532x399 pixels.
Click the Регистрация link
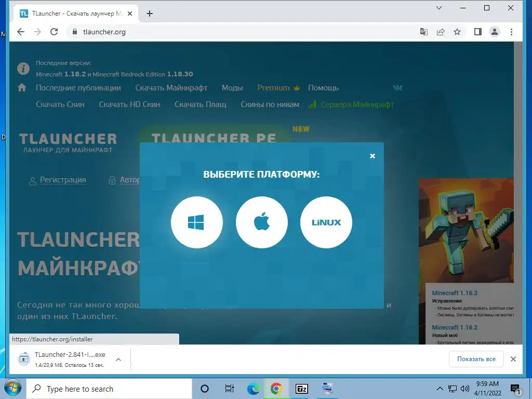point(63,180)
